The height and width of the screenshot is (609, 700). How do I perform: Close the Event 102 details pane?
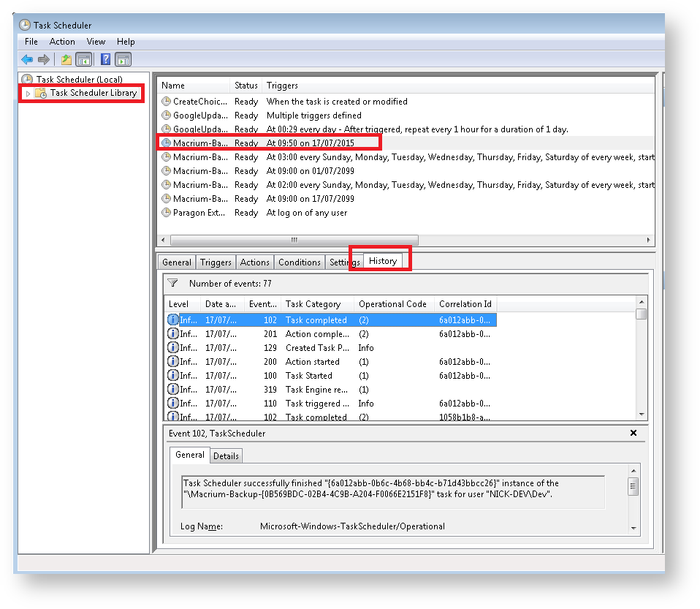click(x=633, y=434)
